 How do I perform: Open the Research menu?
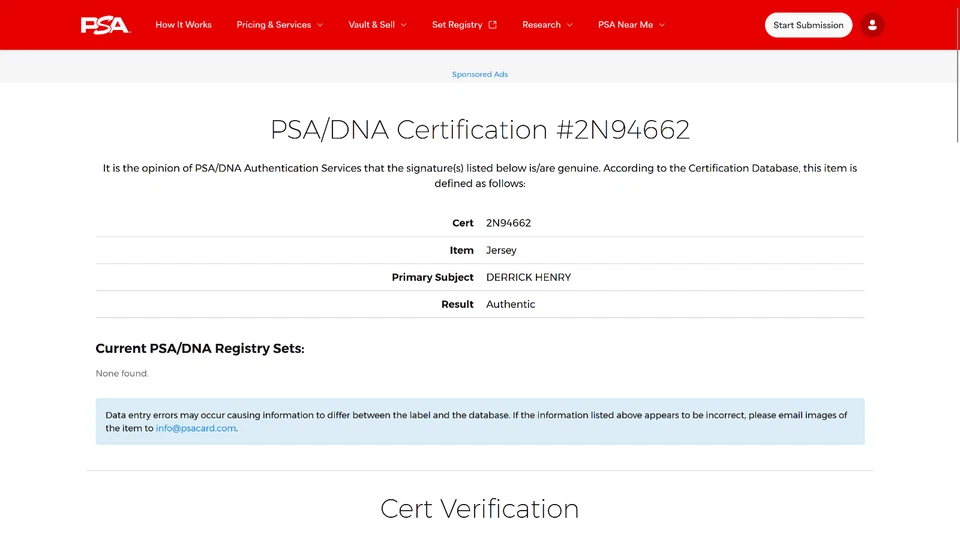coord(547,25)
